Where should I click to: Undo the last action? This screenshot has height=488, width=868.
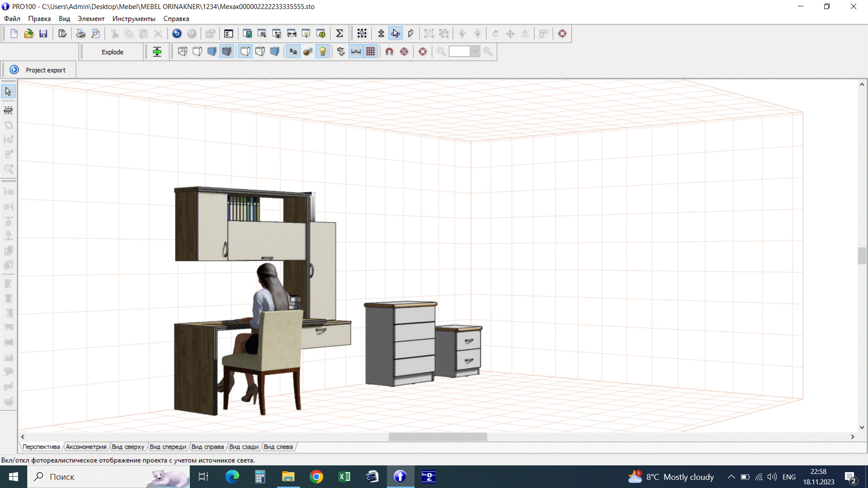(176, 33)
